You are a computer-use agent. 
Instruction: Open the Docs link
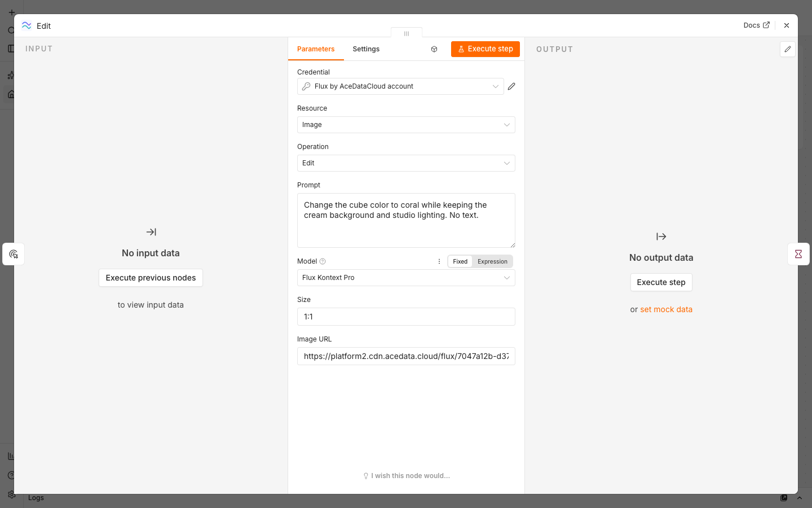coord(756,25)
